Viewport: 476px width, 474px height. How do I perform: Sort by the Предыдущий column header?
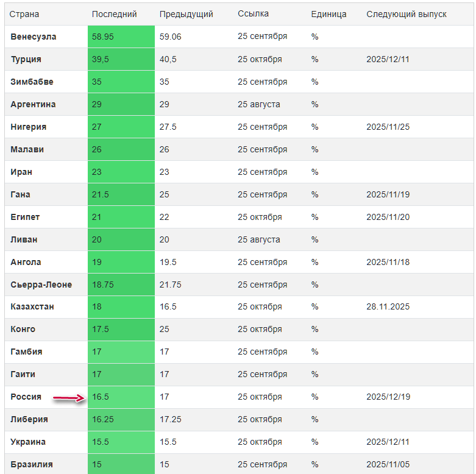[x=186, y=14]
